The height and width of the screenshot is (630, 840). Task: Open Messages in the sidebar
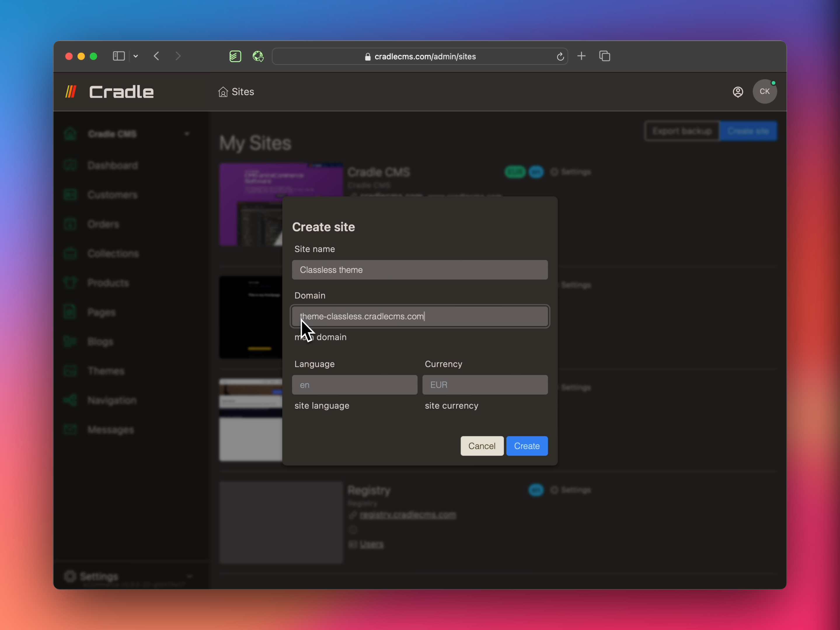111,430
